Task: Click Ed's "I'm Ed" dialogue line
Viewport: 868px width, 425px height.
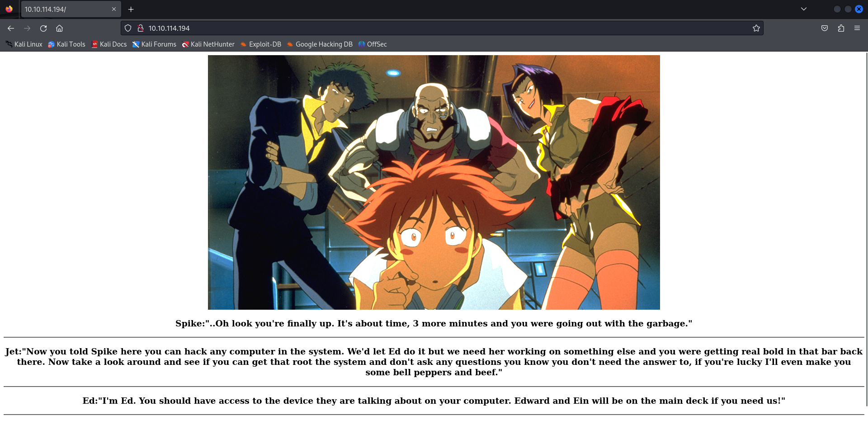Action: (x=434, y=401)
